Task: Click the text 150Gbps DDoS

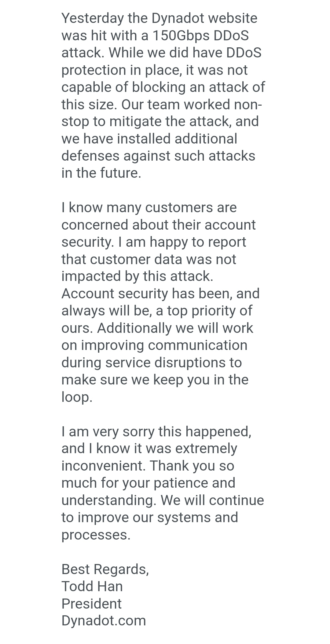Action: click(200, 35)
